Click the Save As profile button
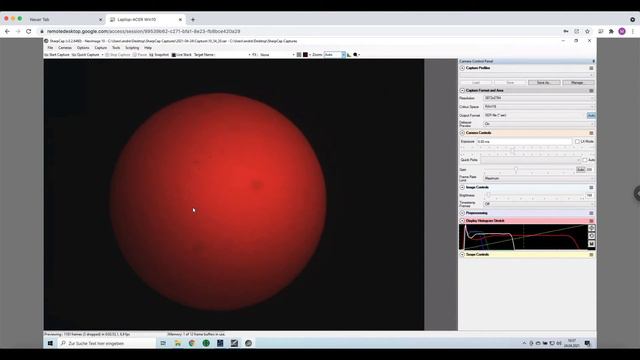Image resolution: width=640 pixels, height=360 pixels. point(543,83)
